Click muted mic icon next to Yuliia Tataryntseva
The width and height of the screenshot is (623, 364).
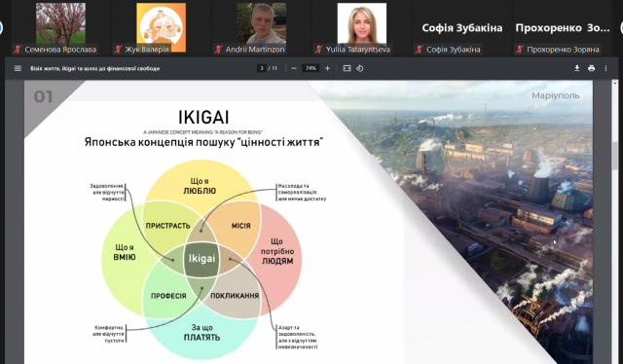318,50
